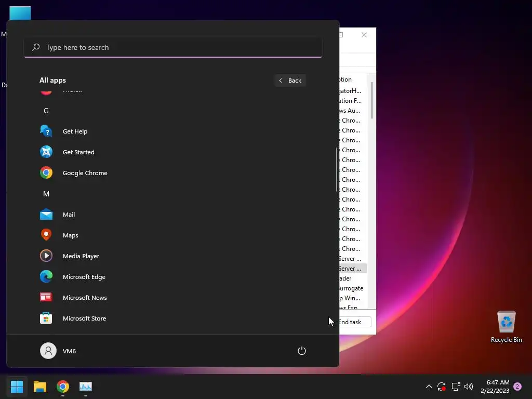Open File Explorer from the taskbar
Screen dimensions: 532x399
point(39,387)
